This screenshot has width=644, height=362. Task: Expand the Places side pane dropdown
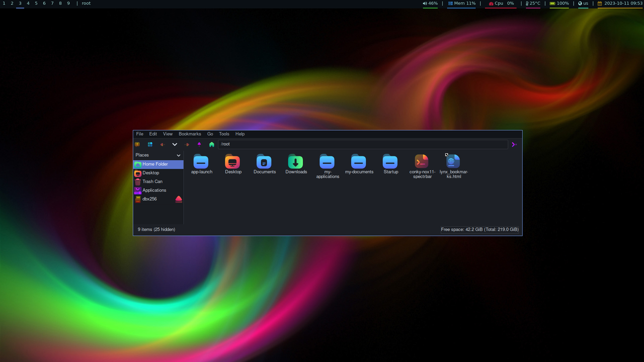(x=179, y=155)
